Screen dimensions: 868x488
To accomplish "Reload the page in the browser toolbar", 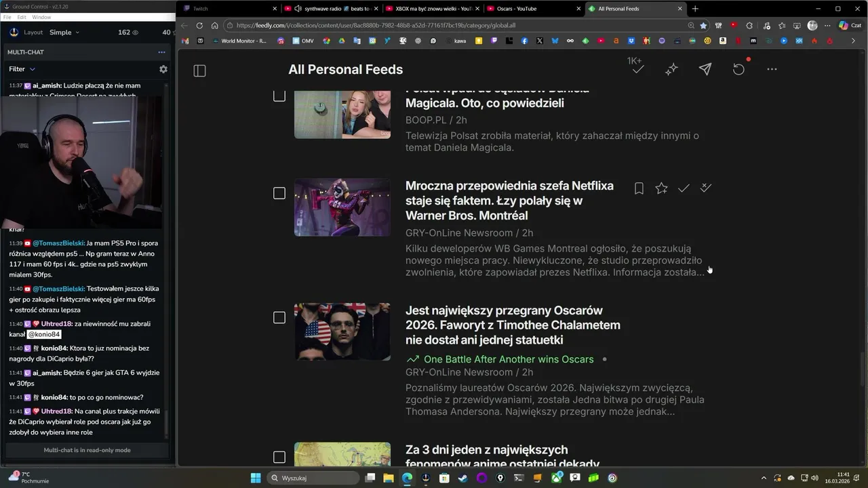I will [x=199, y=26].
